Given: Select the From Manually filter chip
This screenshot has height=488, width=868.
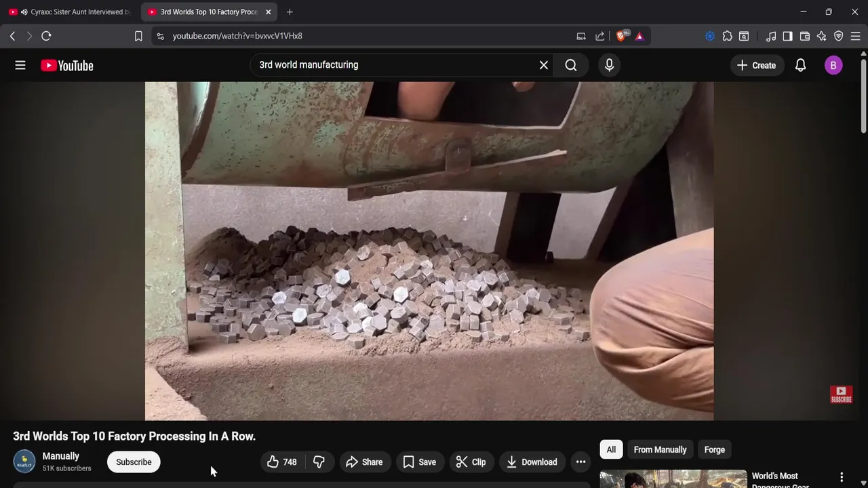Looking at the screenshot, I should [660, 449].
